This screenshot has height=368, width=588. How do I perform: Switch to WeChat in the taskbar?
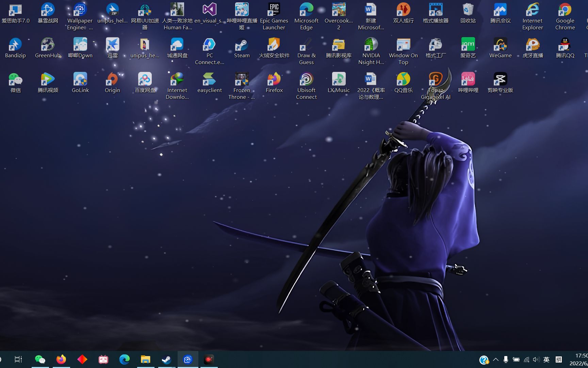tap(40, 359)
